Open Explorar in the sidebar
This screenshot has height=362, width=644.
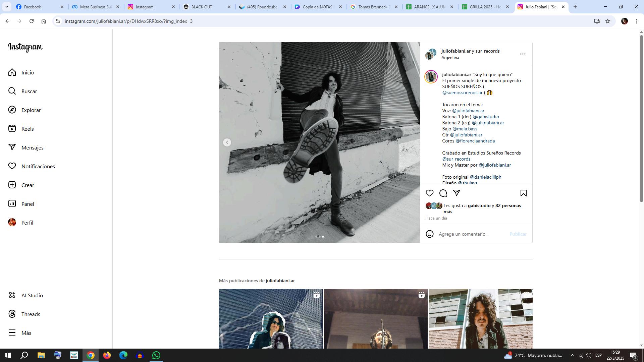[x=31, y=110]
